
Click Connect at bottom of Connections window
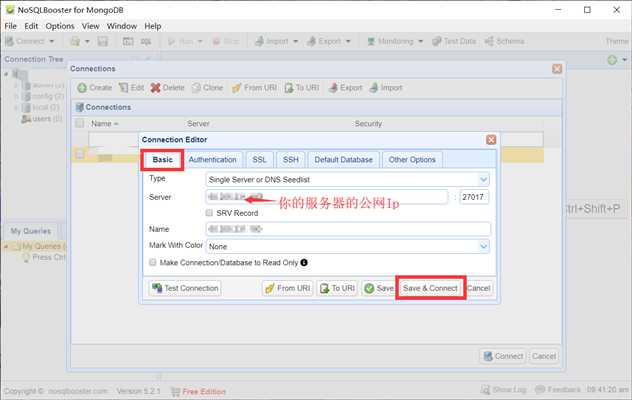click(x=503, y=356)
